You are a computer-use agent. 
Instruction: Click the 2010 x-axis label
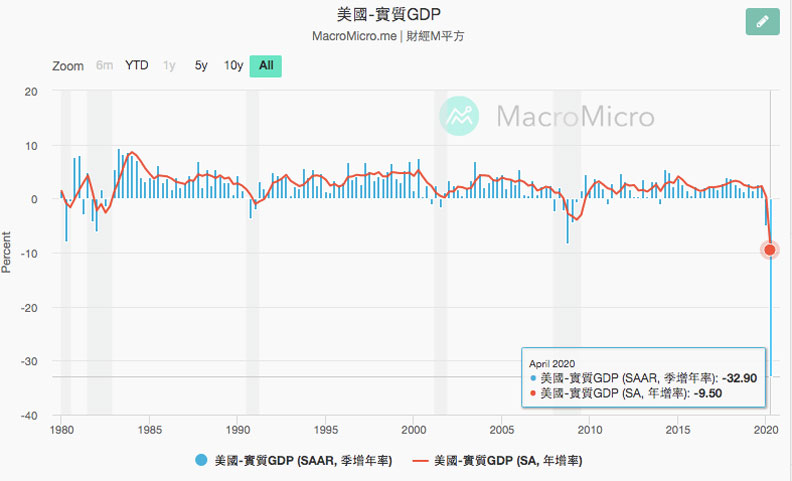tap(590, 430)
